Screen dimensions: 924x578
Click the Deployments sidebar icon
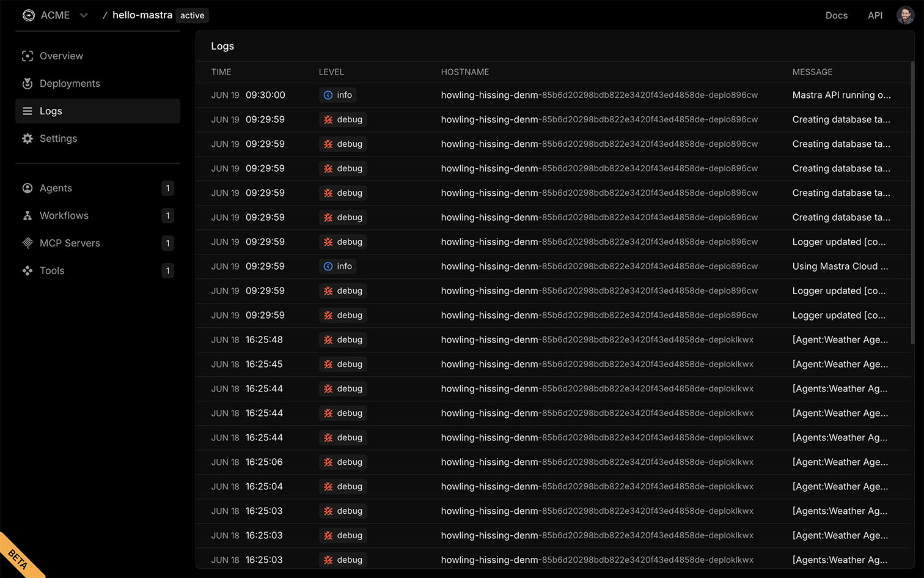[28, 84]
